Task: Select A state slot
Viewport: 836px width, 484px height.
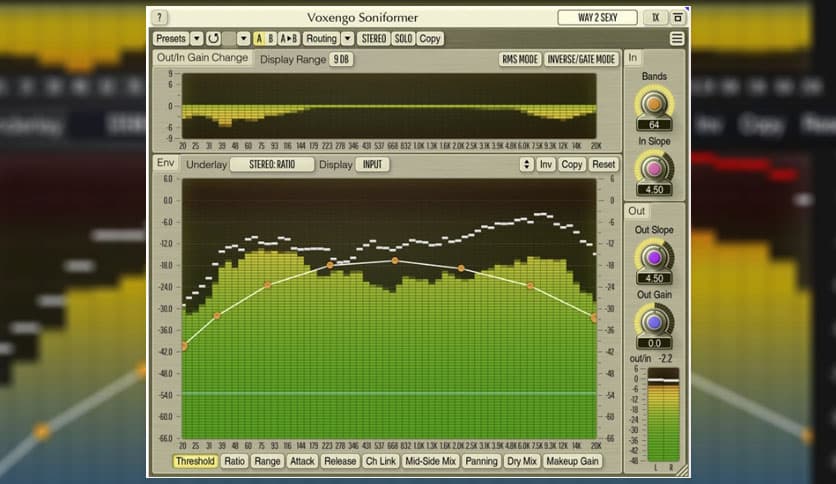Action: click(259, 38)
